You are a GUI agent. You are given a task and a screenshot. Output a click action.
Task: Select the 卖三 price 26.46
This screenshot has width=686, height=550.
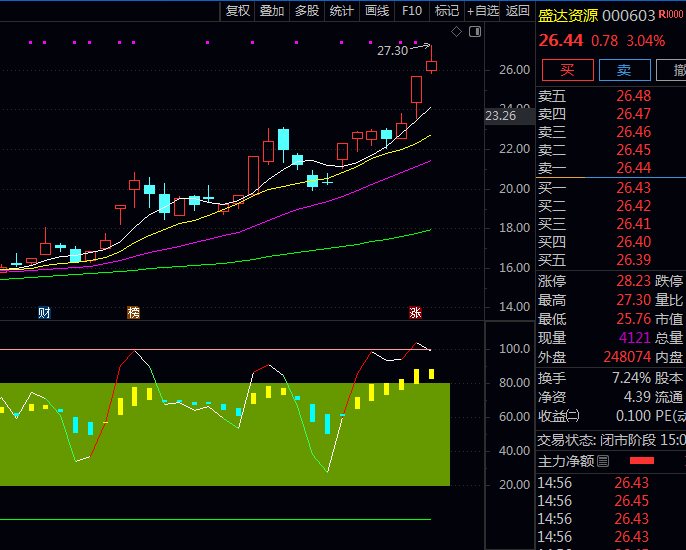(x=634, y=132)
